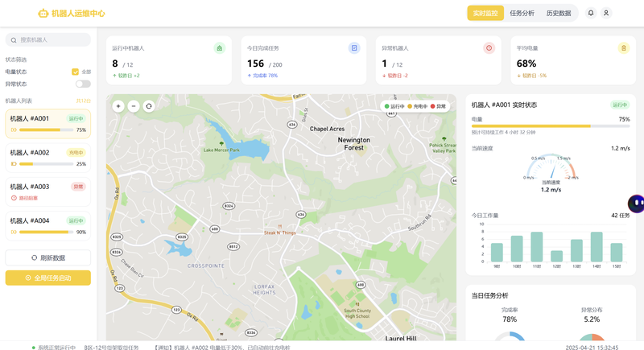Click battery icon of robot #A002
644x350 pixels.
coord(14,164)
